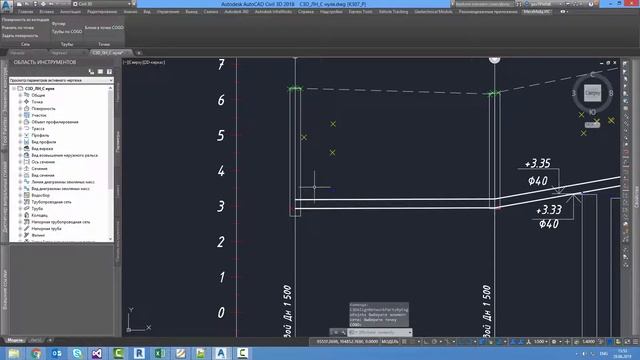Click the first Toolspace header icon
640x360 pixels.
tap(91, 72)
